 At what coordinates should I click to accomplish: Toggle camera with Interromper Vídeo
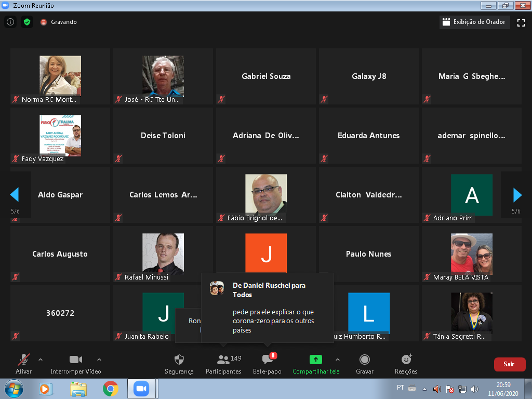coord(76,360)
